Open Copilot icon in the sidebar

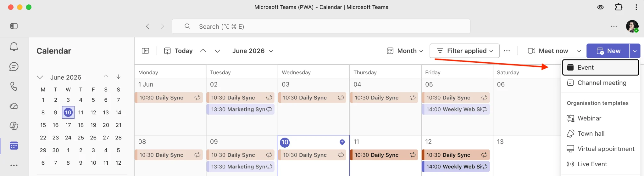click(14, 126)
